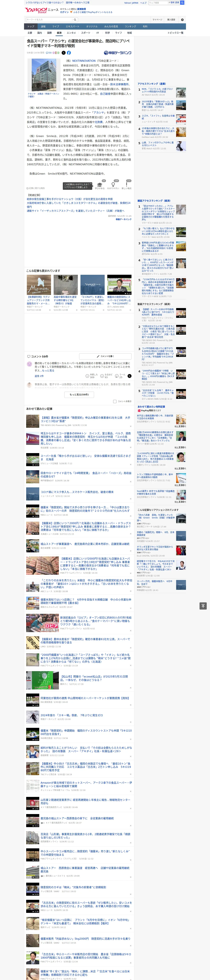Click the 記事に関する報告 report icon link
210x980 pixels.
[35, 188]
